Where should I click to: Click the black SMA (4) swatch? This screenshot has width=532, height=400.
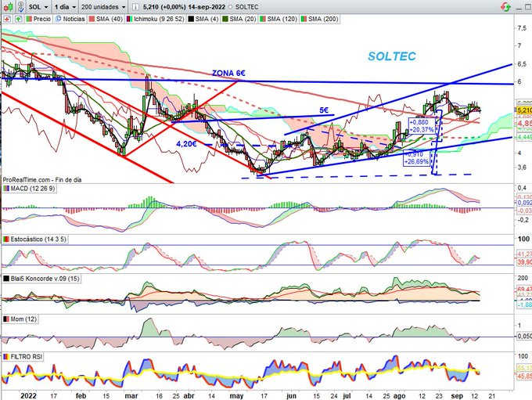[191, 19]
